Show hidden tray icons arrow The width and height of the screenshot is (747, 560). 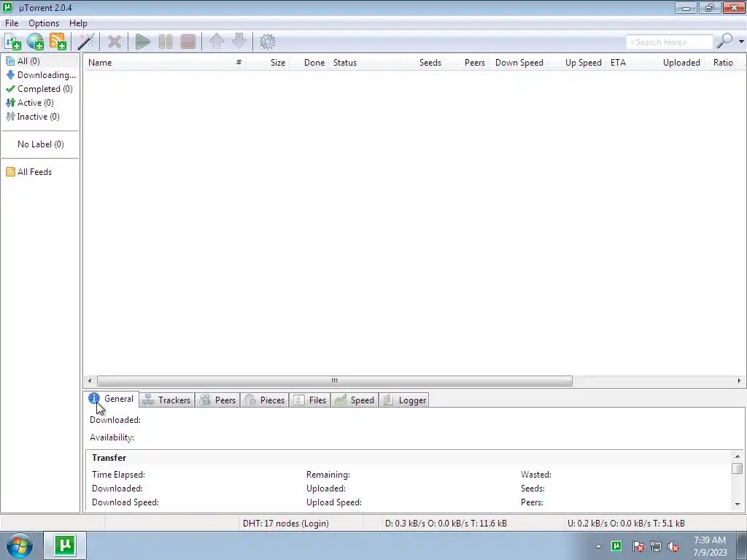[598, 547]
